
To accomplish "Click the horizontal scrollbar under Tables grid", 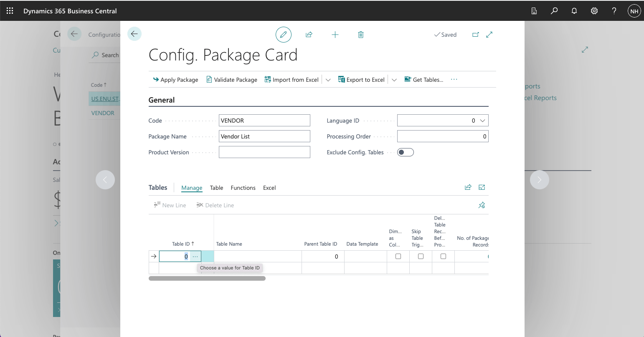I will (207, 278).
